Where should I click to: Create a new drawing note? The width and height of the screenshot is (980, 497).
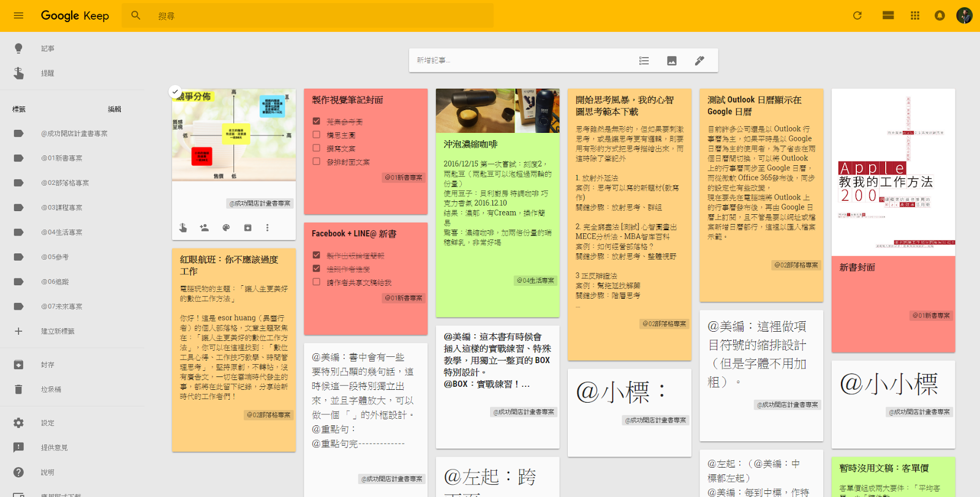[x=699, y=61]
